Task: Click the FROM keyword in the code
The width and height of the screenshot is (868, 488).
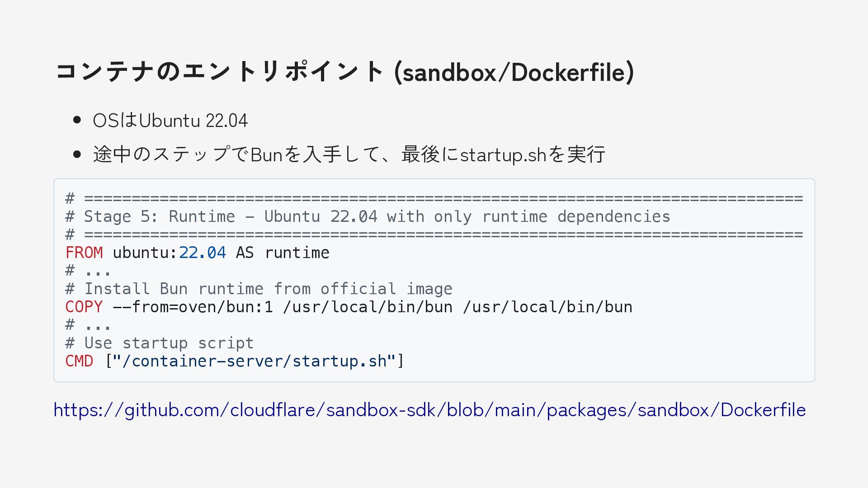Action: (x=84, y=253)
